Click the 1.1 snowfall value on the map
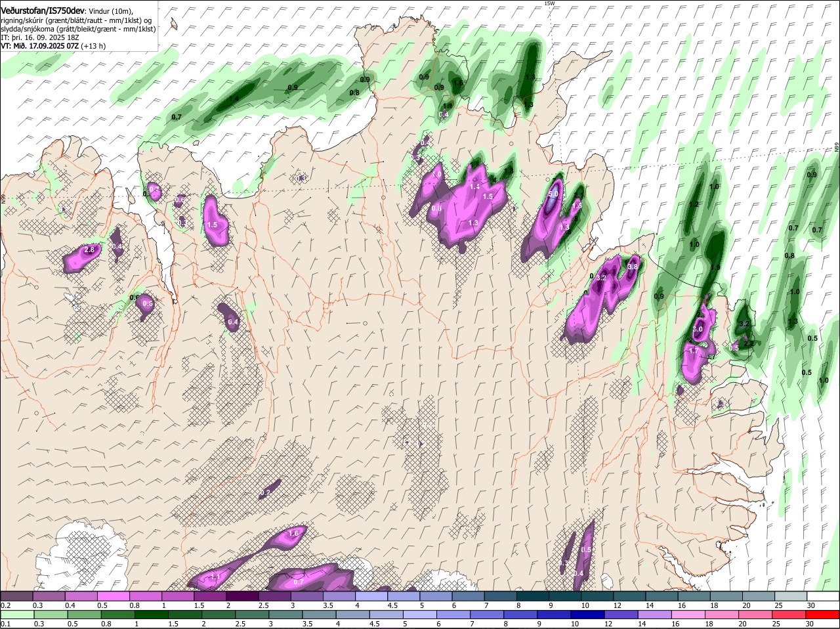The height and width of the screenshot is (629, 840). pyautogui.click(x=215, y=576)
